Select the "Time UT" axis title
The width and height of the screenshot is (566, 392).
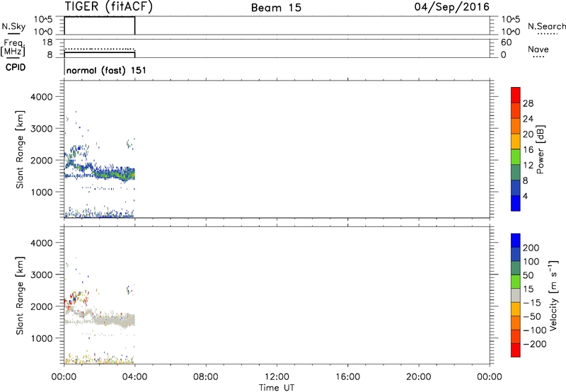pos(277,388)
